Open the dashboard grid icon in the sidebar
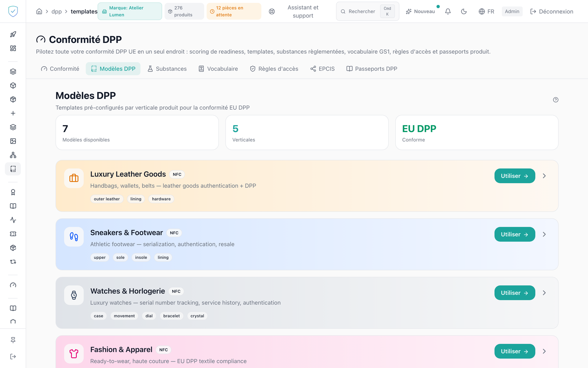 pyautogui.click(x=13, y=48)
